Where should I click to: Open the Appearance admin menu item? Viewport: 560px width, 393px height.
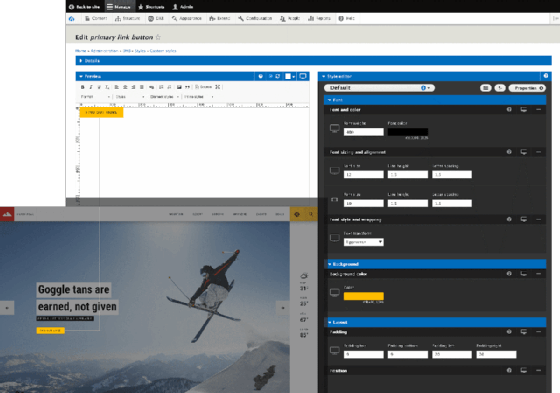(x=187, y=19)
